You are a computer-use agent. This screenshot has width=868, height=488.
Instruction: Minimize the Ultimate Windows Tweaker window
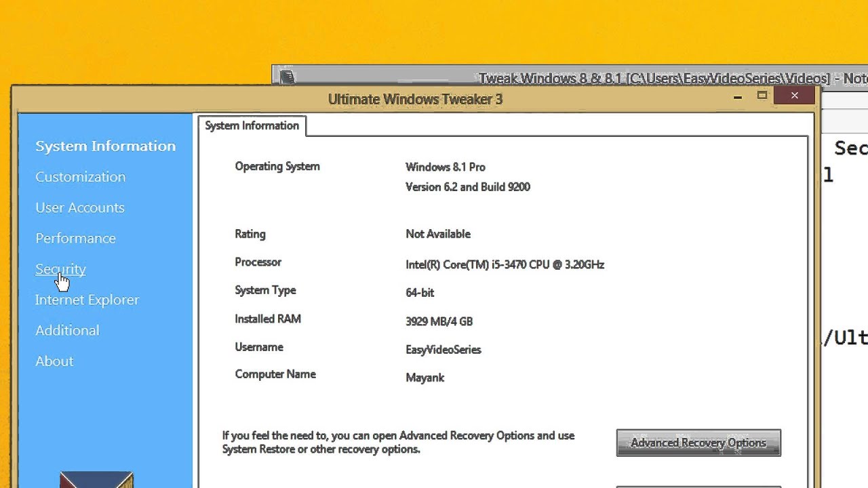737,97
